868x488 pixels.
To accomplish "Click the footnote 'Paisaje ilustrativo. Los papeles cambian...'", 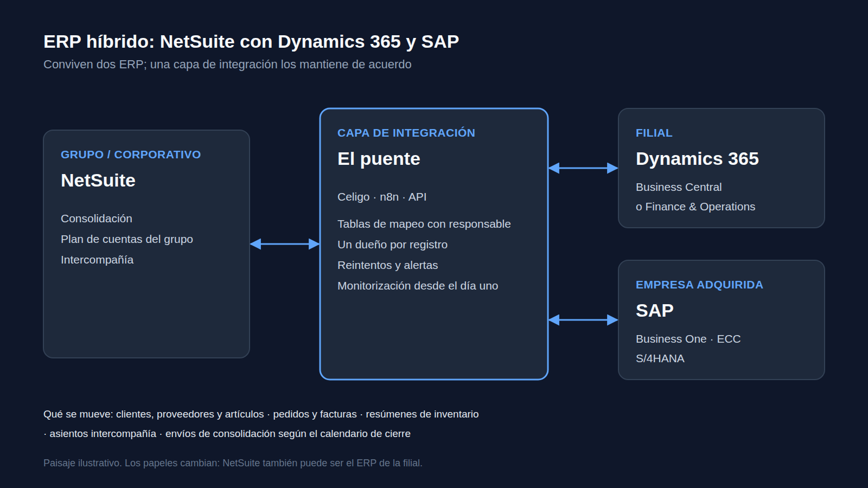I will click(x=233, y=463).
